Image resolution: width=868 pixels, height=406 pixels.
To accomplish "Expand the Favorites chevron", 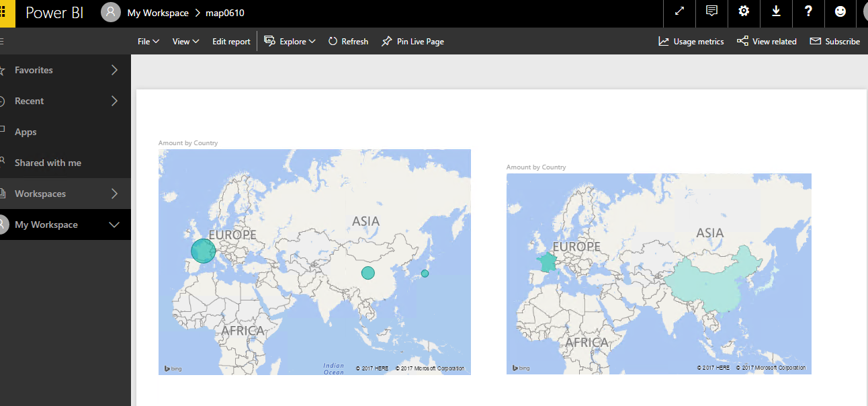I will (114, 70).
